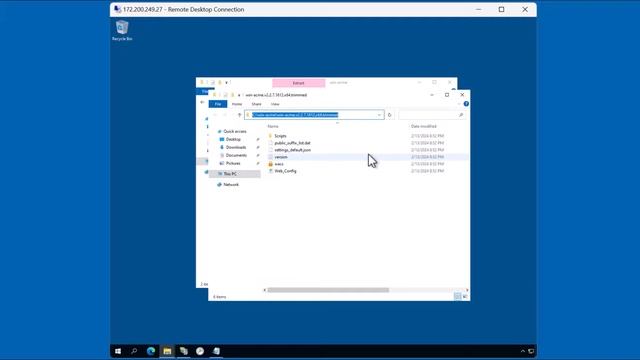Click the File Explorer taskbar icon

[x=167, y=351]
